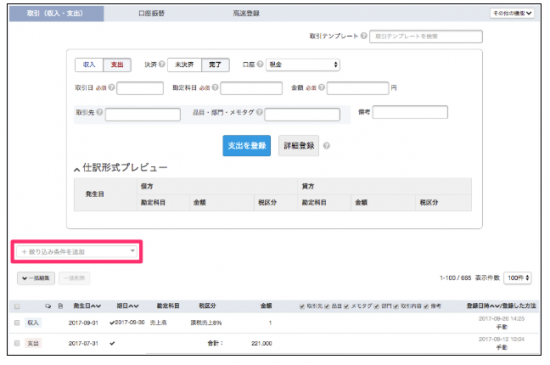550x365 pixels.
Task: Click amount 221,000 in table
Action: pos(262,343)
